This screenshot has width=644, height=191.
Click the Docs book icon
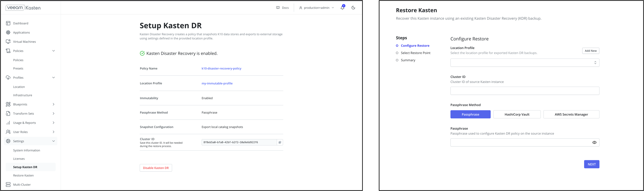[x=278, y=8]
